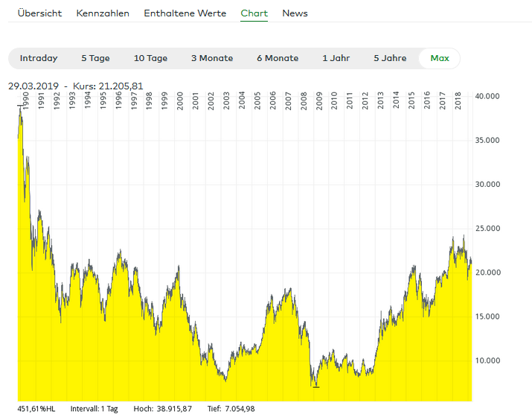Click the Kurs: 21.205,81 readout
This screenshot has width=532, height=417.
(x=108, y=86)
